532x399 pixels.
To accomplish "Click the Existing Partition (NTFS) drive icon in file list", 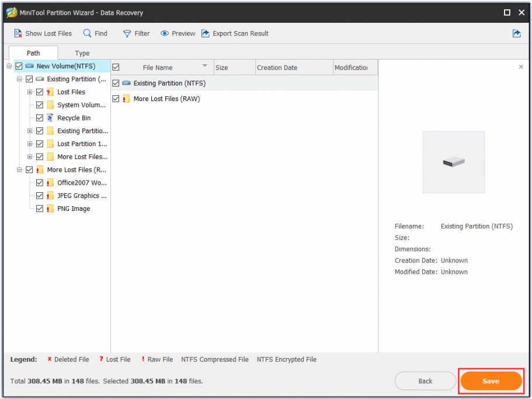I will click(x=127, y=83).
